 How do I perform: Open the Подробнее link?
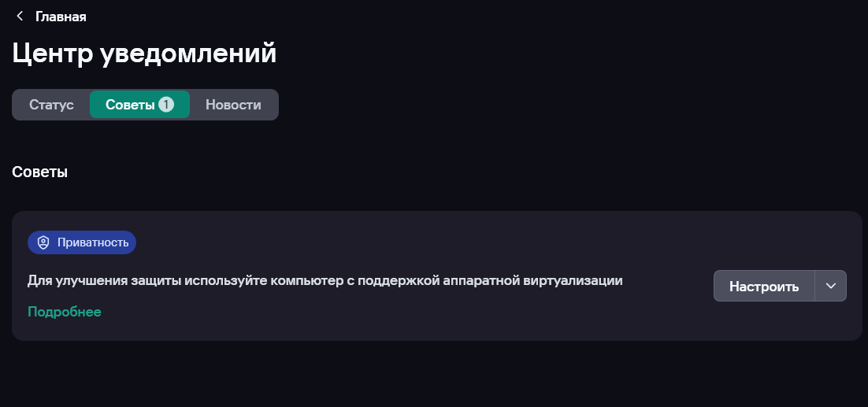[x=65, y=312]
